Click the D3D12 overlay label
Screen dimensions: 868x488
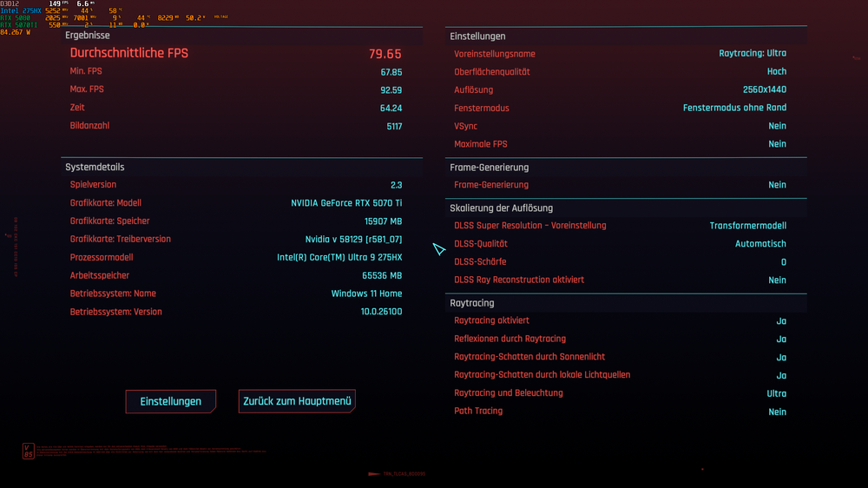pyautogui.click(x=10, y=3)
